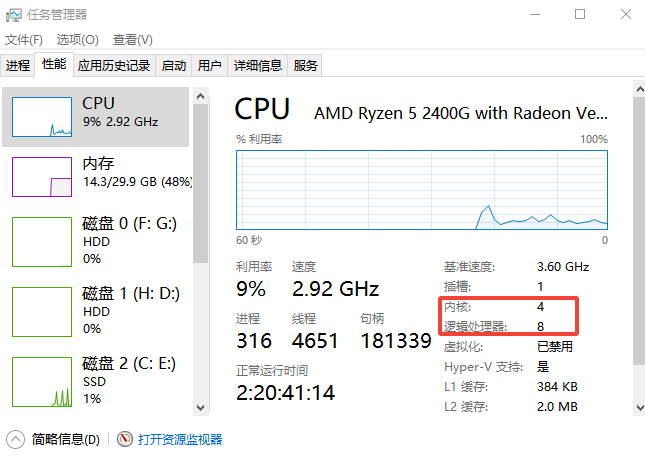Open the 启动 tab
The image size is (645, 461).
click(174, 65)
